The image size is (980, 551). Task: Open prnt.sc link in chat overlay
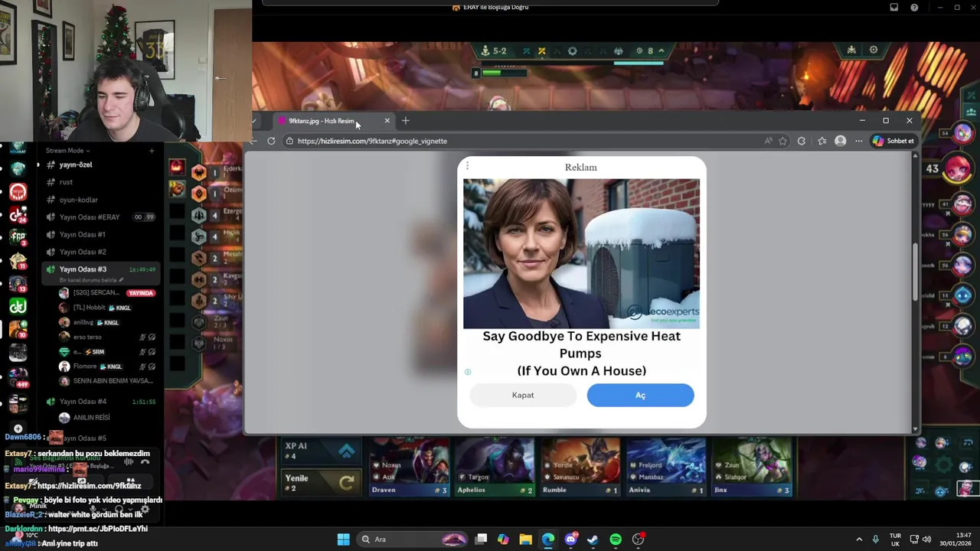pyautogui.click(x=97, y=529)
